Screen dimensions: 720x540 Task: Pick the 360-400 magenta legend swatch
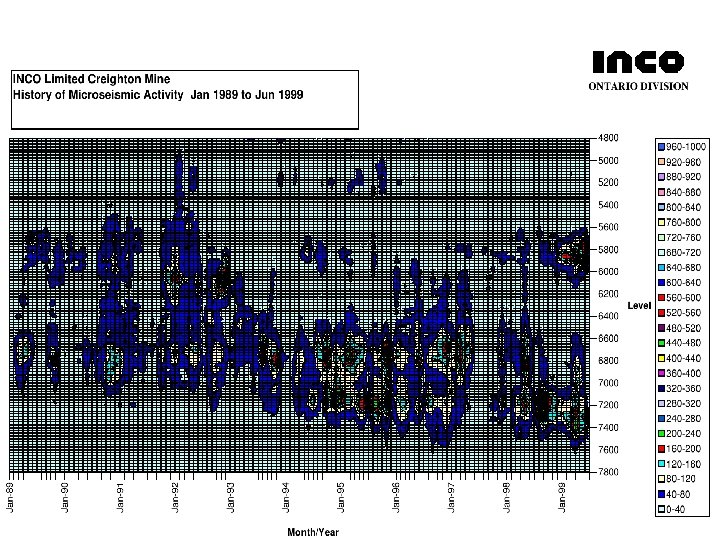(661, 373)
